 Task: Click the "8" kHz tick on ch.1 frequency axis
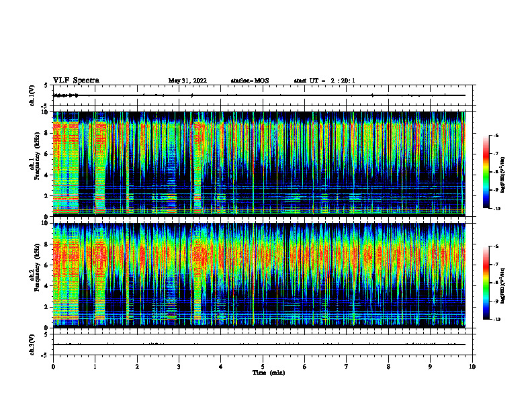tap(46, 133)
